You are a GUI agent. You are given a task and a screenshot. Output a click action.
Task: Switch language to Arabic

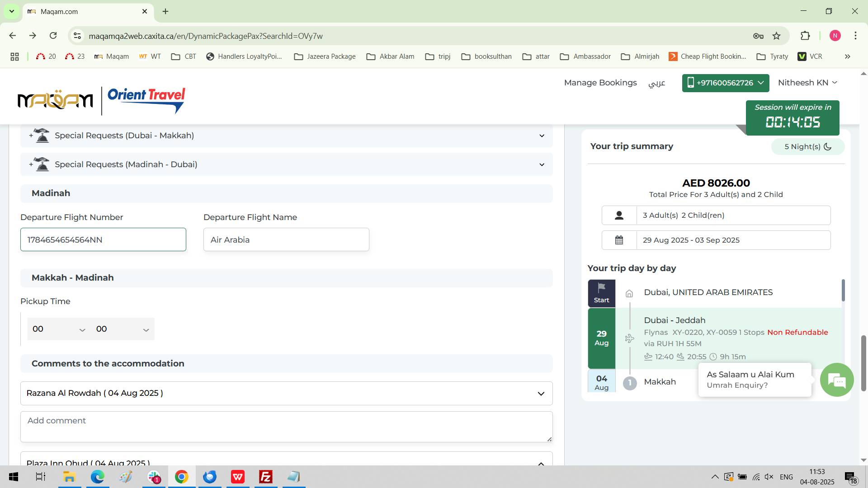point(656,83)
